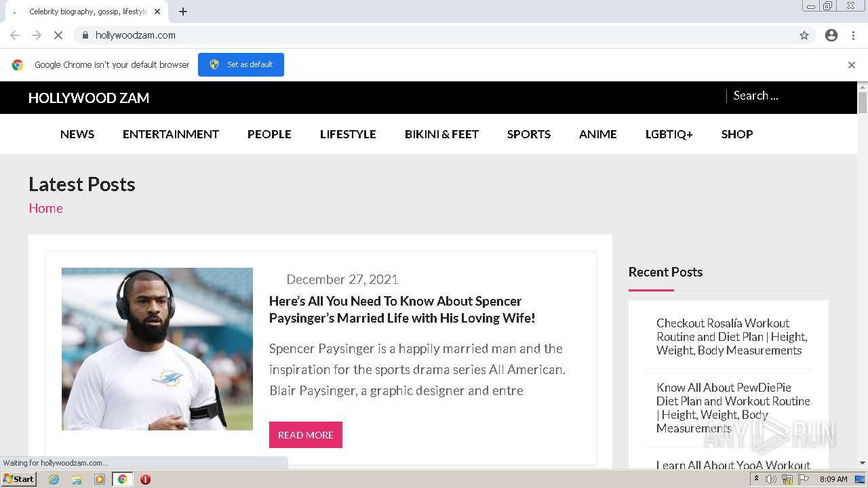Select the Celebrity biography browser tab
Image resolution: width=868 pixels, height=488 pixels.
point(87,12)
